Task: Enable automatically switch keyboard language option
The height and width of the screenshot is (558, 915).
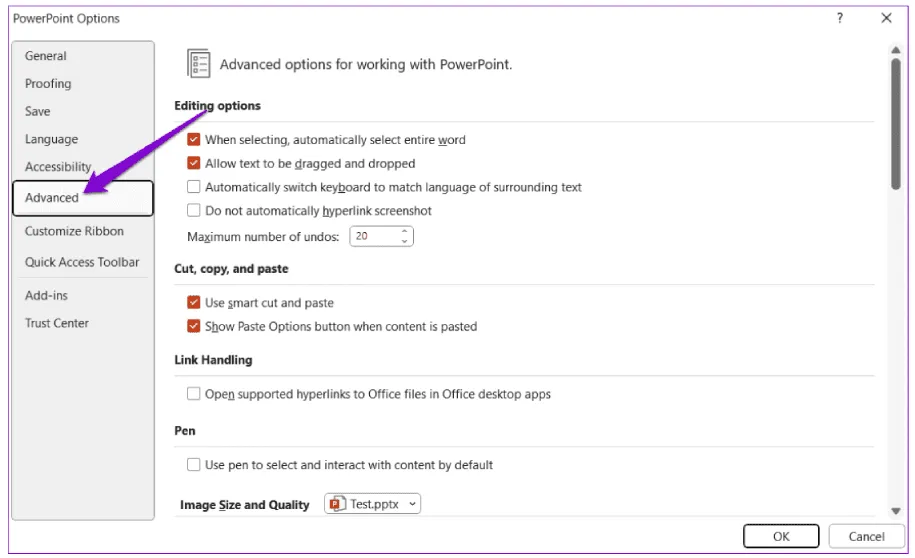Action: (194, 187)
